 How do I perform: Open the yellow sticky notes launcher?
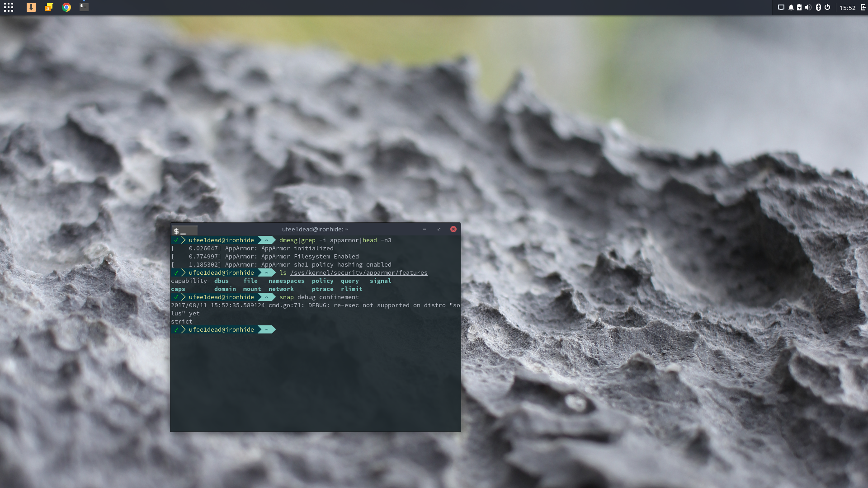[x=49, y=7]
